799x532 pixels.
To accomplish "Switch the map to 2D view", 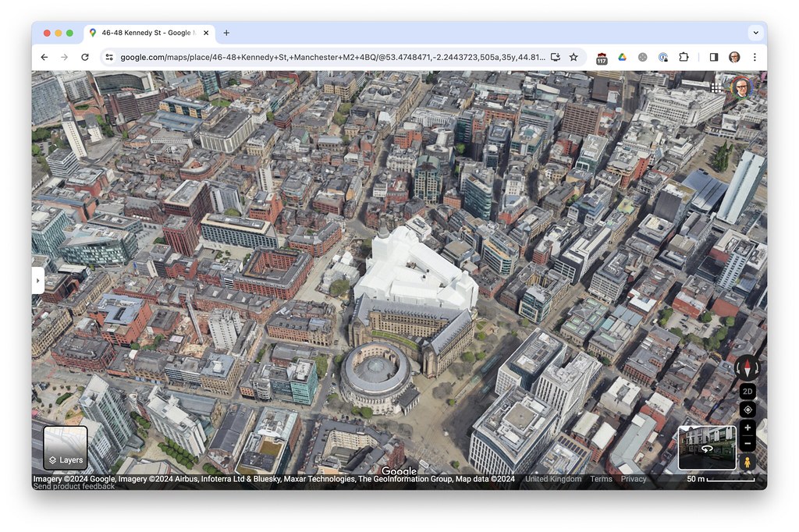I will coord(747,392).
